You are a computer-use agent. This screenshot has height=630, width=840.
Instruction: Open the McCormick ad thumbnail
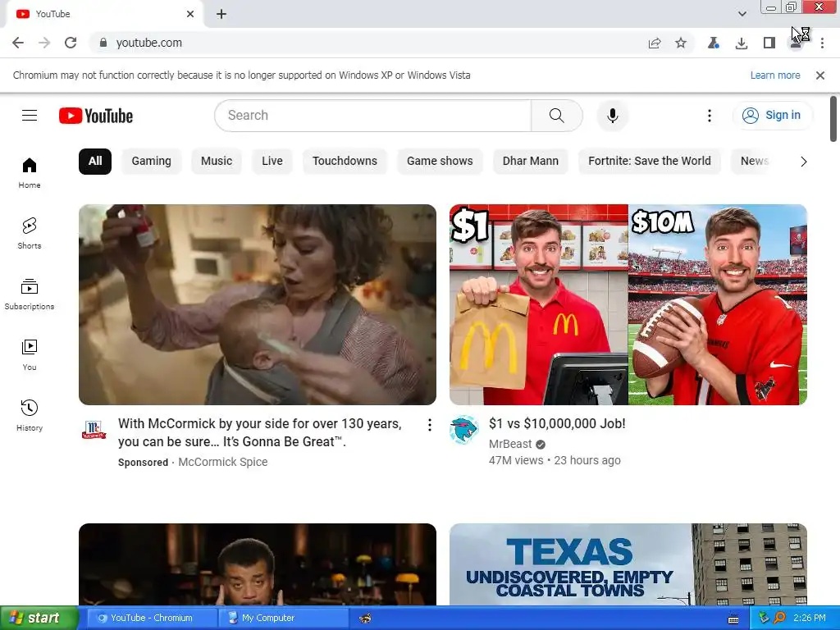(x=257, y=304)
